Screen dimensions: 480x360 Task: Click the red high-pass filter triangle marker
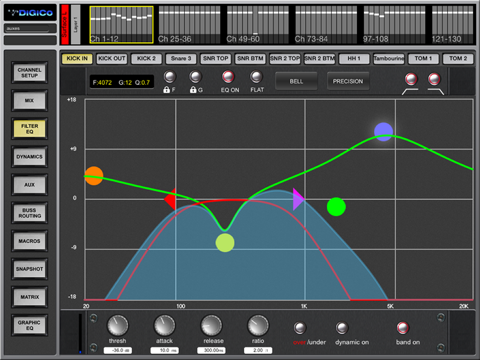pyautogui.click(x=170, y=199)
